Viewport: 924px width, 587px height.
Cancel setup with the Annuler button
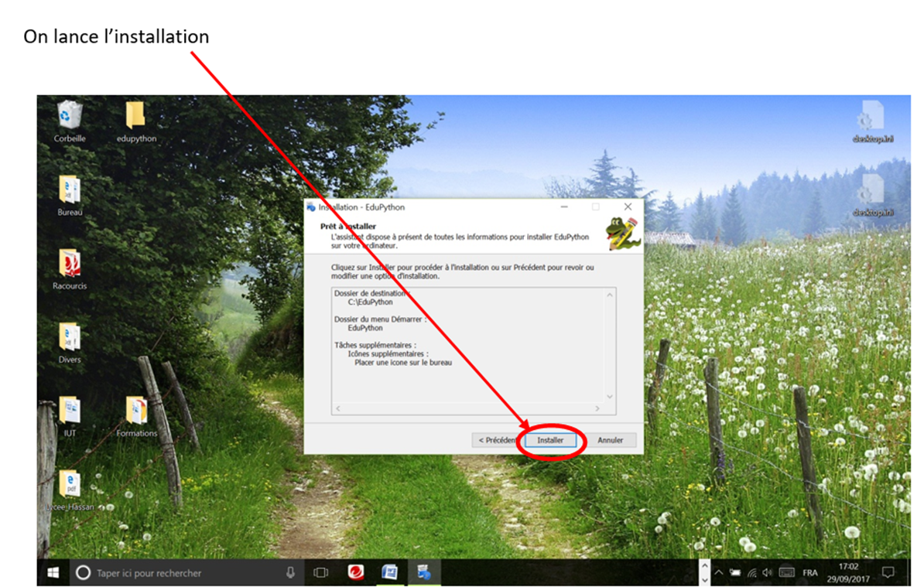click(610, 440)
